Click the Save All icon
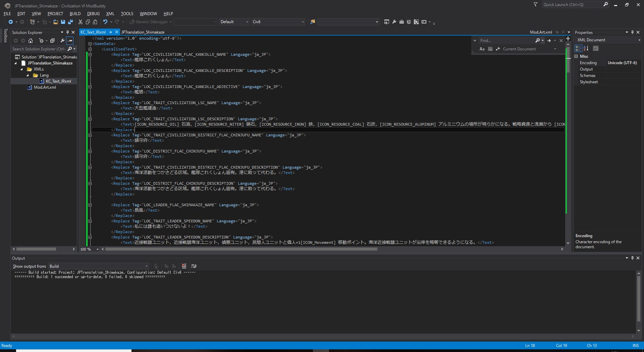This screenshot has height=352, width=644. pos(70,22)
